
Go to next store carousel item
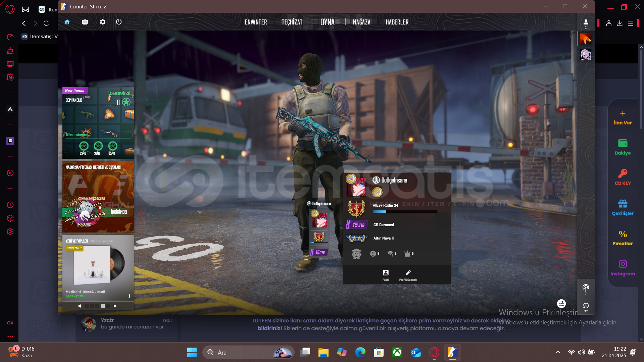tap(115, 306)
